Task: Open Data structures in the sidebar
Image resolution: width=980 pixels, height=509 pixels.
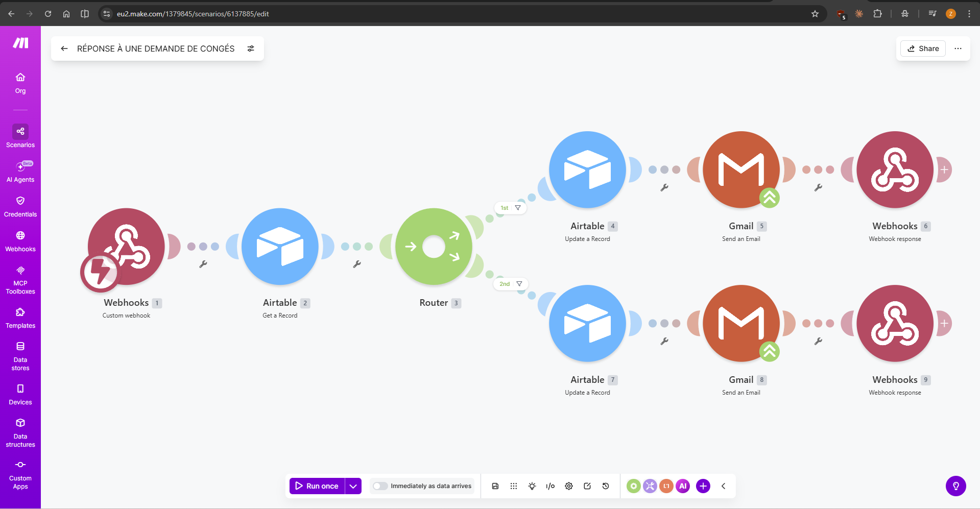Action: [20, 433]
